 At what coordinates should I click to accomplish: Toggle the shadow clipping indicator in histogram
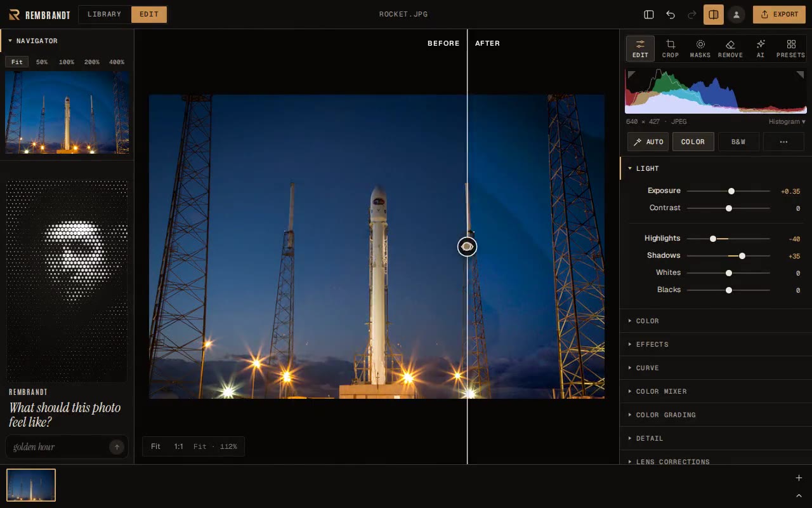(631, 75)
